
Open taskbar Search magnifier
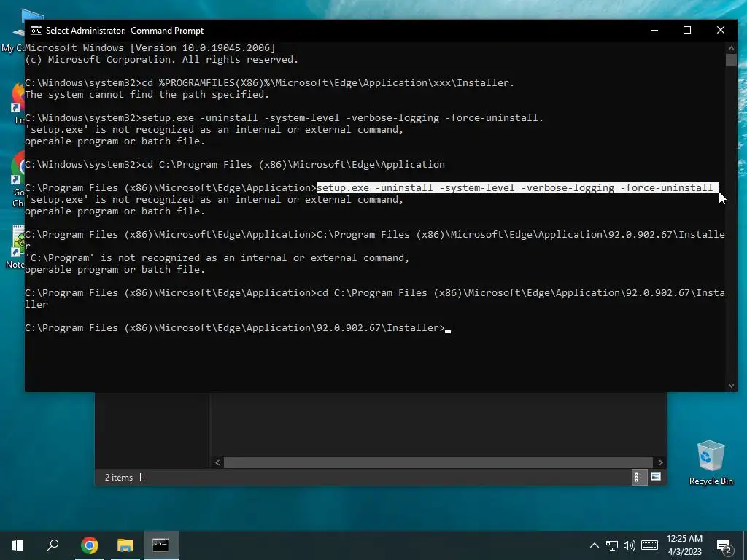pos(53,545)
